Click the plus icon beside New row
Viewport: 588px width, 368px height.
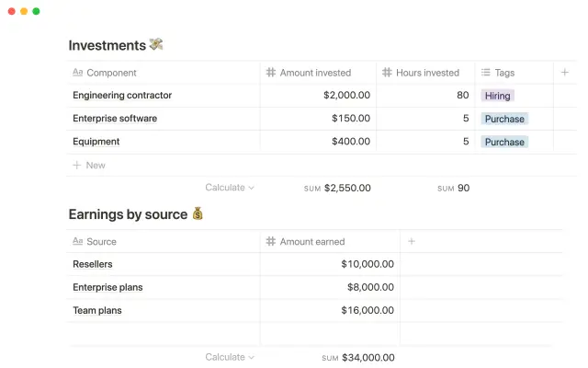77,165
